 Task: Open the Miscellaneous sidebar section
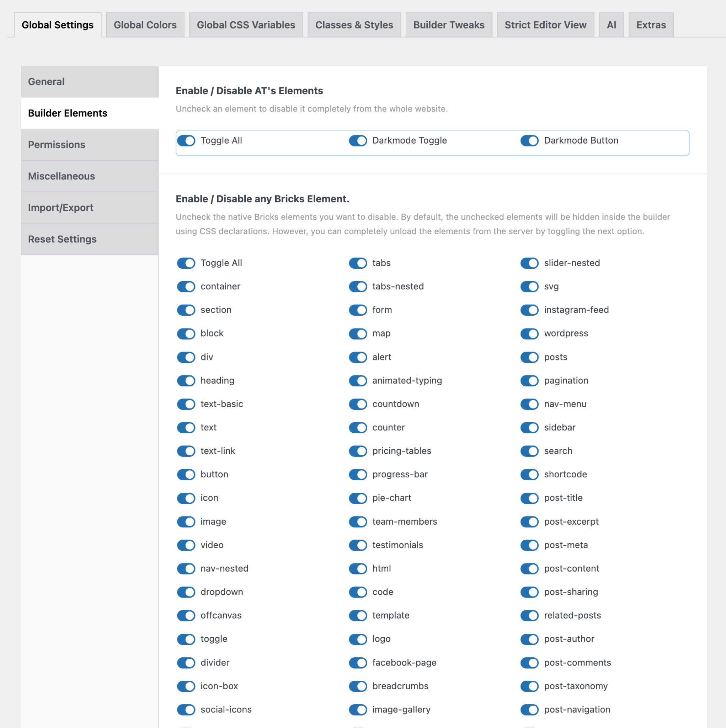(90, 176)
